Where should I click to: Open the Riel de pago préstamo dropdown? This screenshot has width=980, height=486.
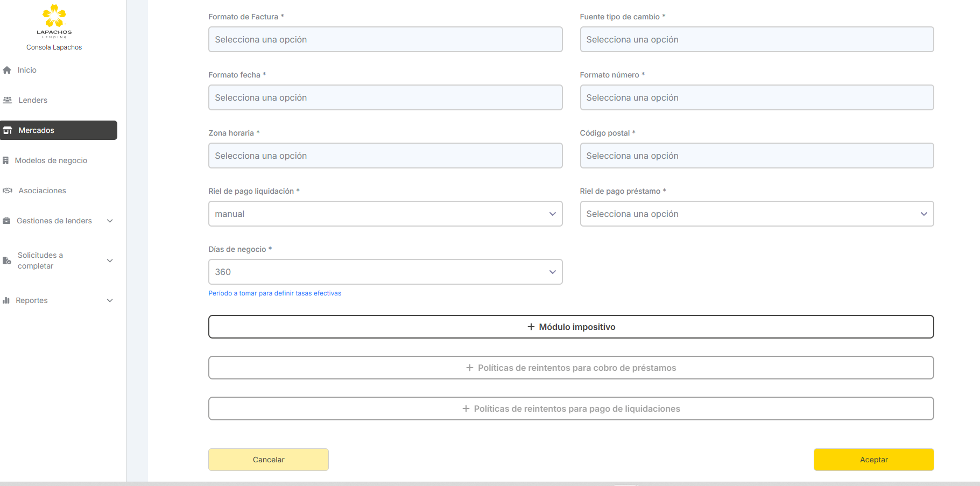coord(756,214)
